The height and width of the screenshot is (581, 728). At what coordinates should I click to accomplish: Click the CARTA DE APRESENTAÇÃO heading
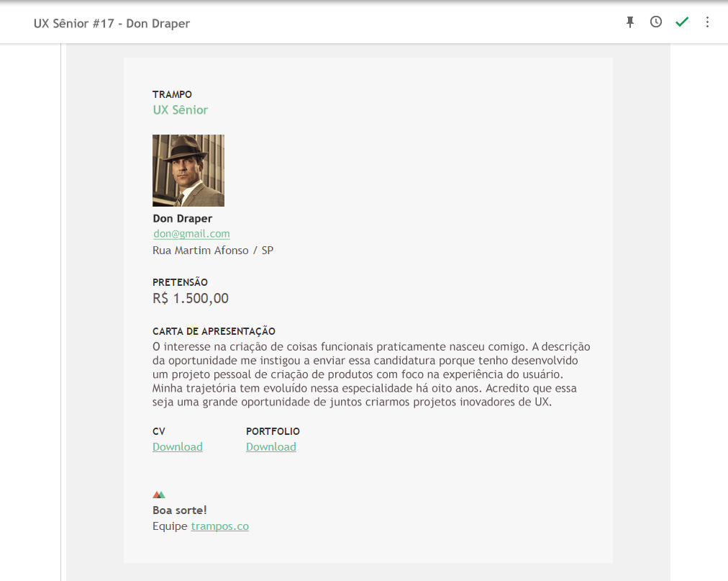(214, 331)
